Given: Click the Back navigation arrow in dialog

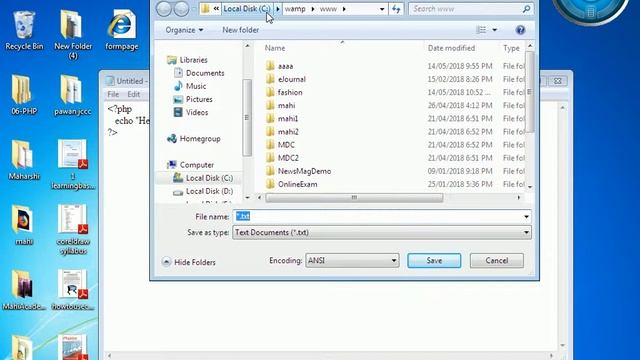Looking at the screenshot, I should pos(164,9).
